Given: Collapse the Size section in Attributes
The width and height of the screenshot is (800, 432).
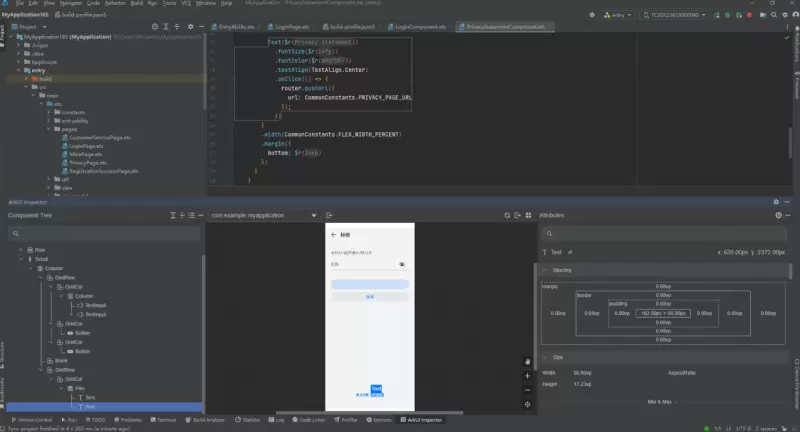Looking at the screenshot, I should [544, 357].
